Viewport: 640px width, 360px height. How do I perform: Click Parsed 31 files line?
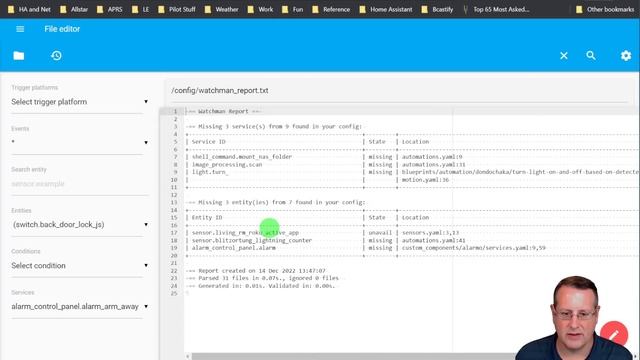262,278
